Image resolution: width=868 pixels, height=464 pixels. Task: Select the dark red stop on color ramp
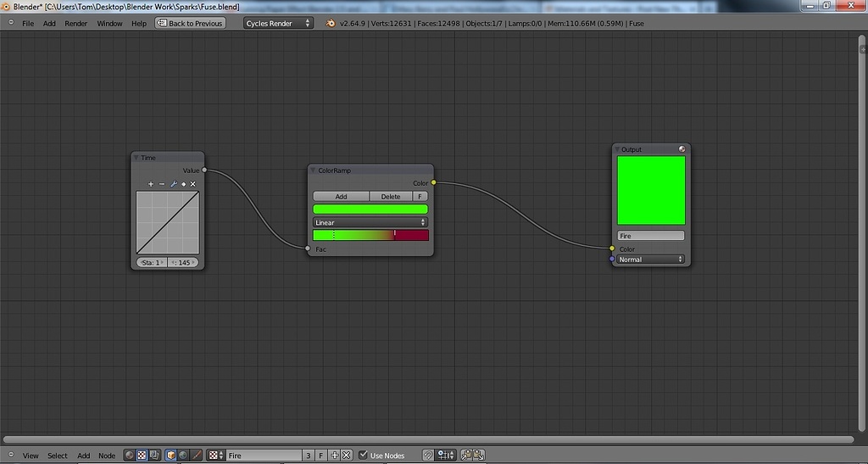(x=395, y=235)
